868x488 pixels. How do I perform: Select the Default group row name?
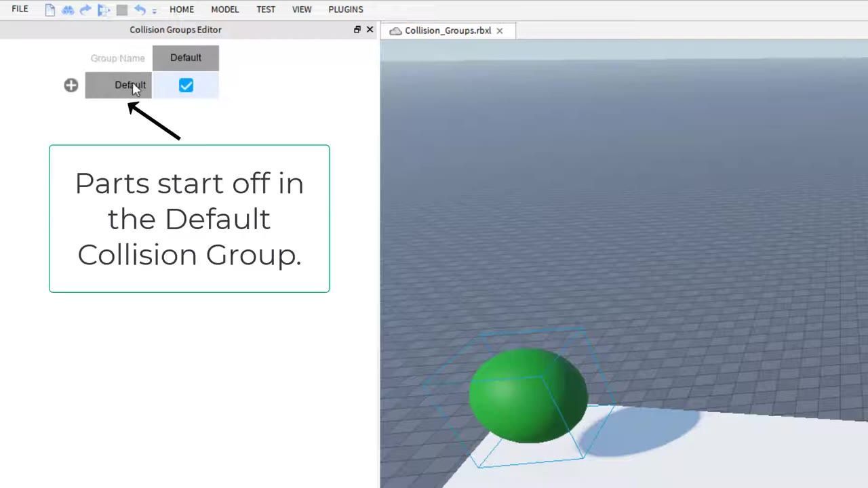pyautogui.click(x=118, y=85)
